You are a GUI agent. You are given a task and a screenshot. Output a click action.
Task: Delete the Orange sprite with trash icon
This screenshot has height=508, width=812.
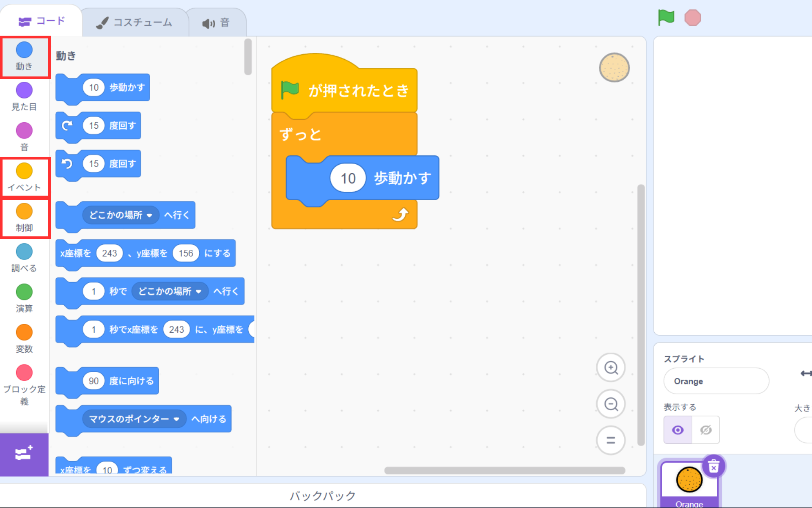click(713, 467)
